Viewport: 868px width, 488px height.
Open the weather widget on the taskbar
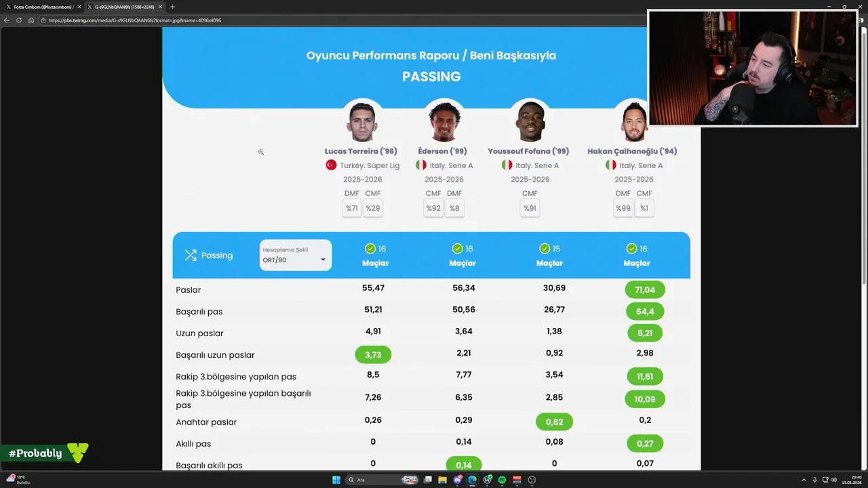click(18, 479)
